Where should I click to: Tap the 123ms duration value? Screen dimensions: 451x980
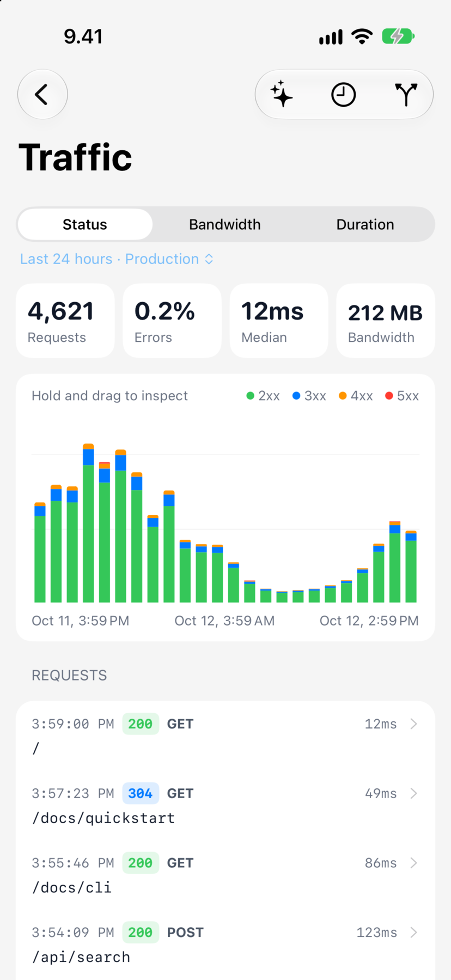pos(377,933)
